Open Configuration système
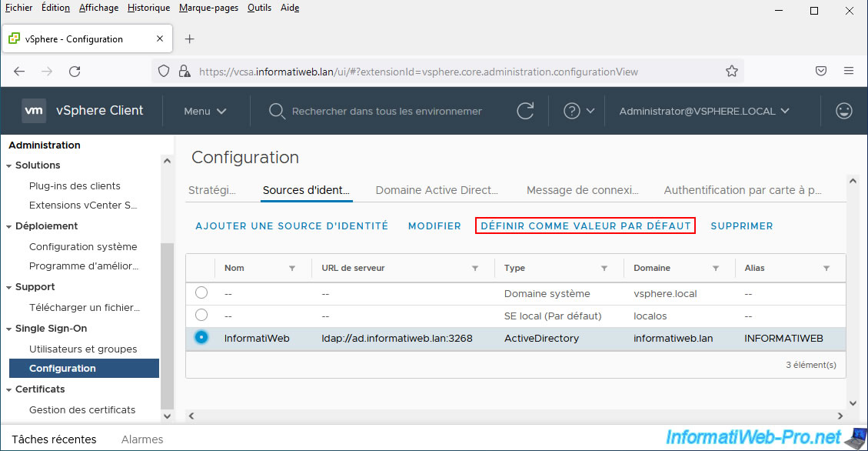This screenshot has width=868, height=451. coord(83,246)
